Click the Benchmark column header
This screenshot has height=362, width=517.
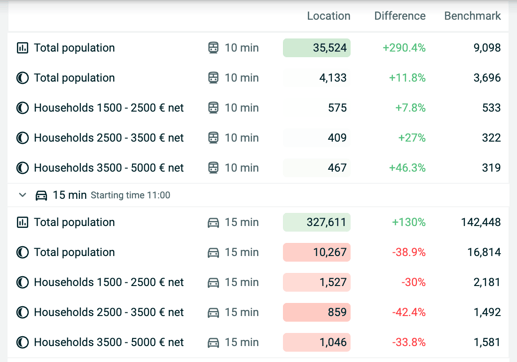(x=472, y=16)
